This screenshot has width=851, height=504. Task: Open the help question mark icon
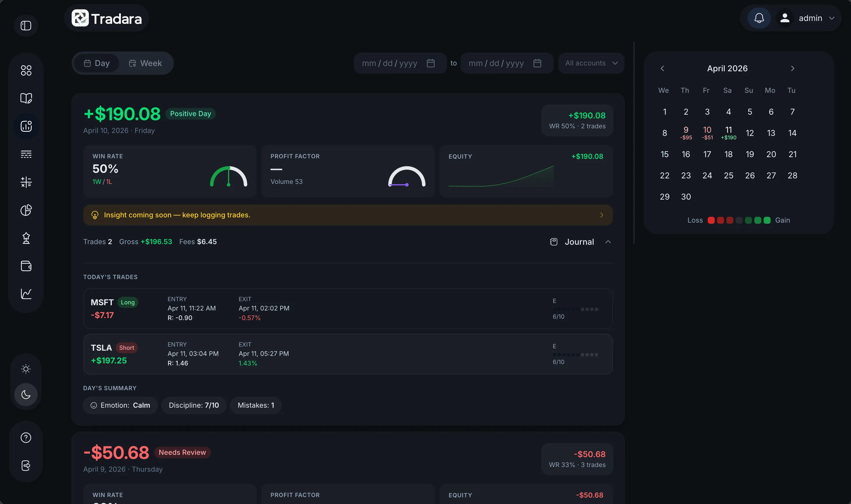pyautogui.click(x=26, y=437)
